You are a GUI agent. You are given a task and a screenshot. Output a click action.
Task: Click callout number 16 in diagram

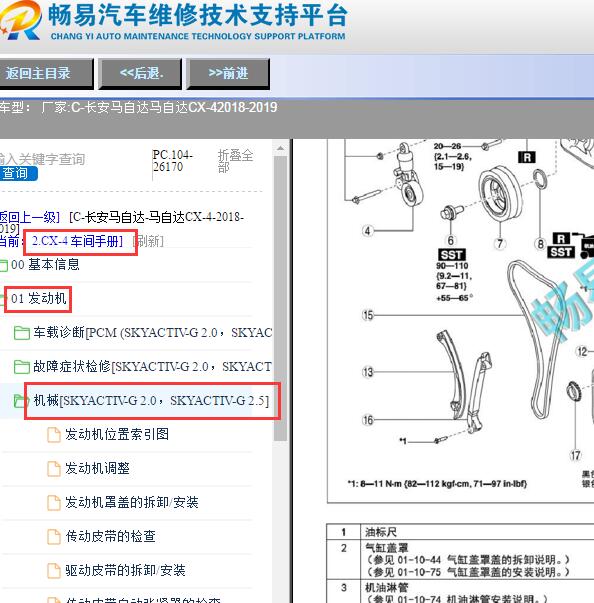point(368,420)
